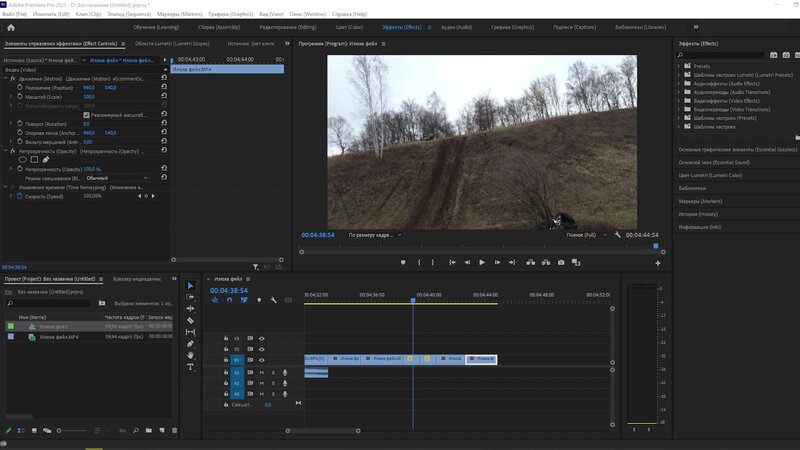The image size is (800, 450).
Task: Click Add Marker in Program monitor
Action: pos(403,262)
